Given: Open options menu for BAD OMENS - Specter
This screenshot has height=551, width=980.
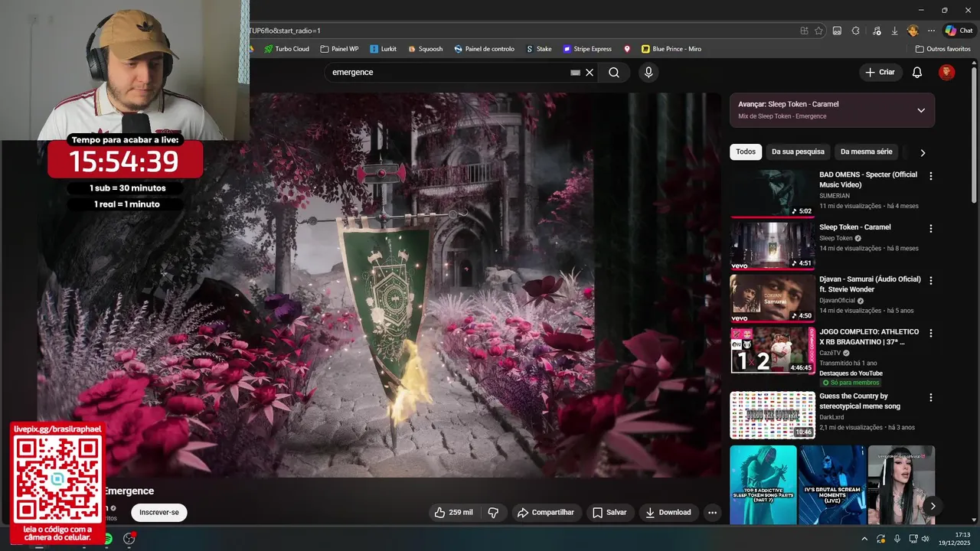Looking at the screenshot, I should coord(931,176).
